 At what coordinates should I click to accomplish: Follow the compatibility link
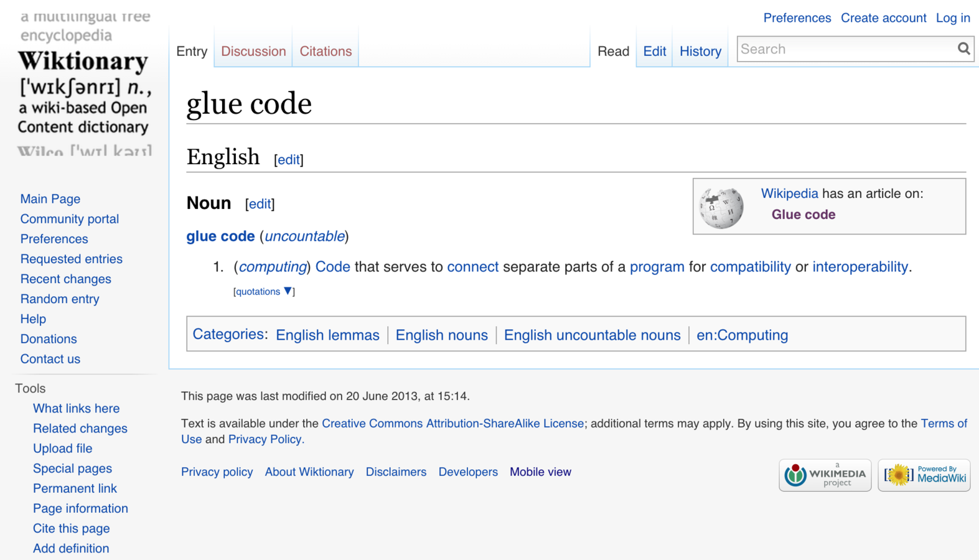point(750,267)
